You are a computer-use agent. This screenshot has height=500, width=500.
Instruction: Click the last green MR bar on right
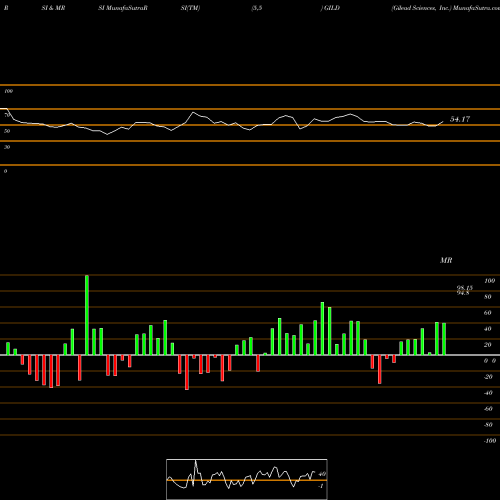point(444,339)
